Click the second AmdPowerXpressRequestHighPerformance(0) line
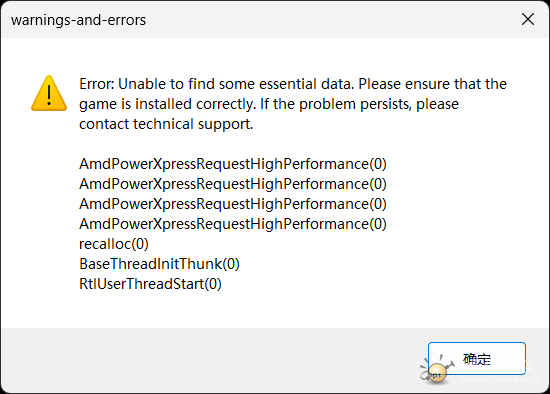The image size is (550, 394). pos(233,184)
